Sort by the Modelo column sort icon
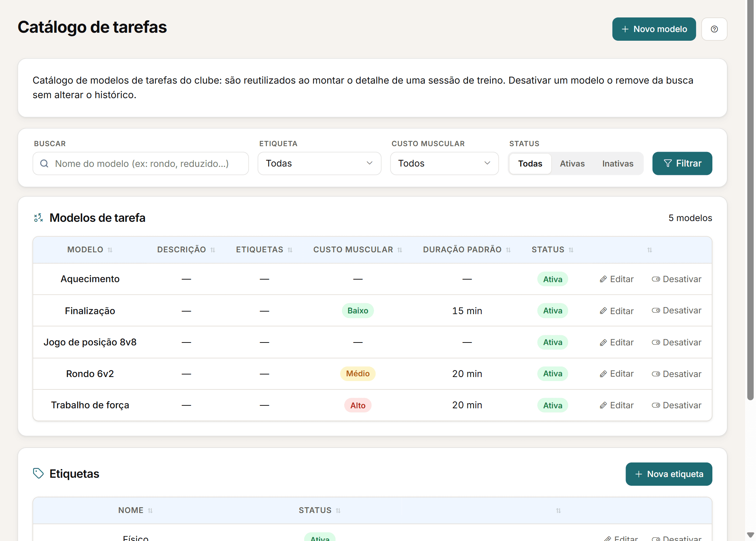Viewport: 756px width, 541px height. click(110, 250)
